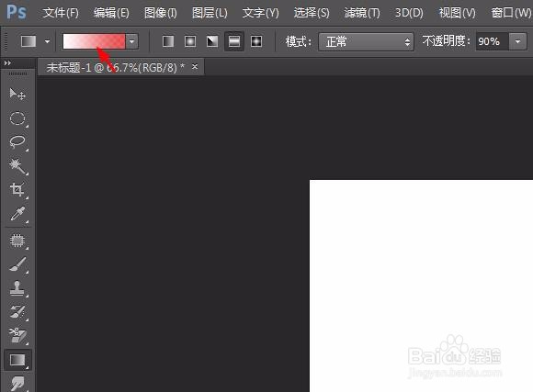The image size is (533, 392).
Task: Select the Crop tool
Action: 17,189
